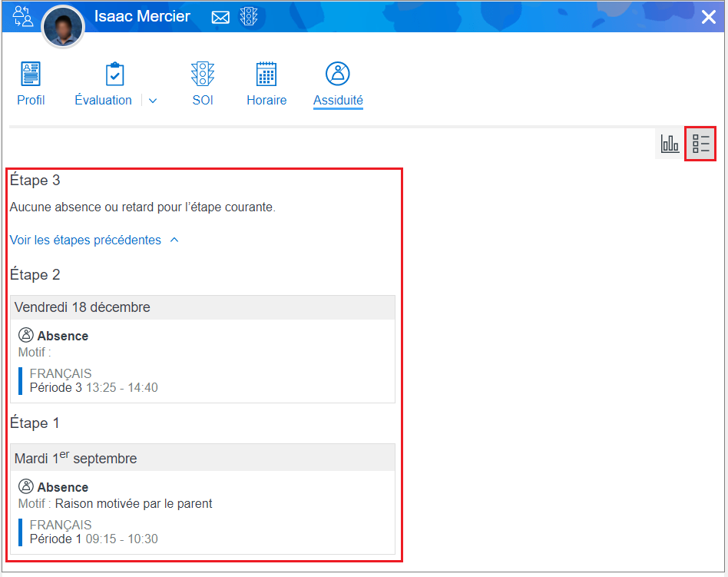Click the Absence icon under Vendredi 18 décembre
Screen dimensions: 728x577
[x=26, y=336]
